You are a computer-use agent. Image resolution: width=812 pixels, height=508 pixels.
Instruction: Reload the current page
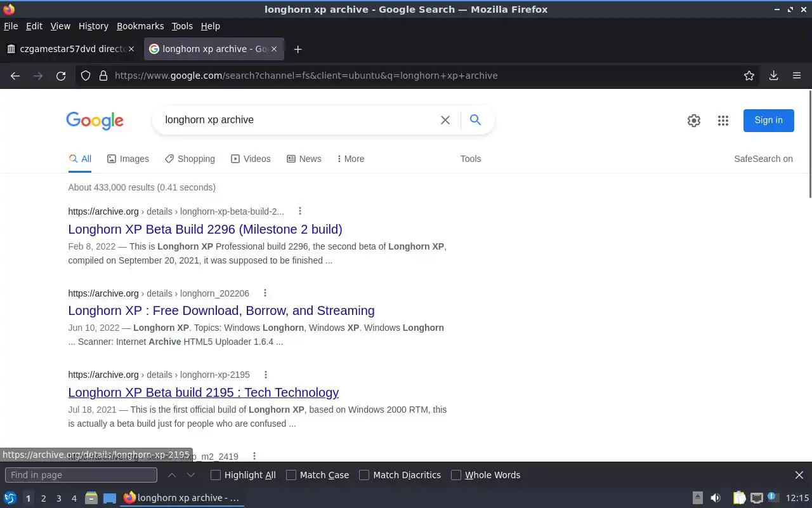pyautogui.click(x=61, y=76)
